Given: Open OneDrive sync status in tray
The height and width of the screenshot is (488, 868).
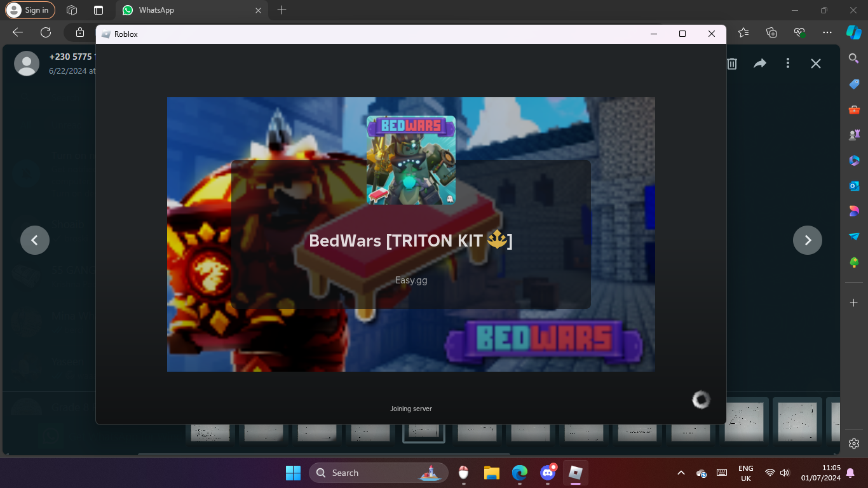Looking at the screenshot, I should [702, 473].
